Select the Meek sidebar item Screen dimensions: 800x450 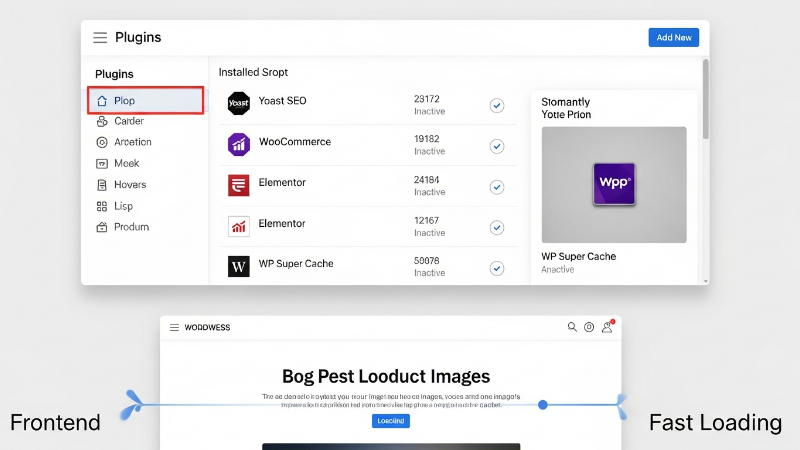pyautogui.click(x=127, y=163)
